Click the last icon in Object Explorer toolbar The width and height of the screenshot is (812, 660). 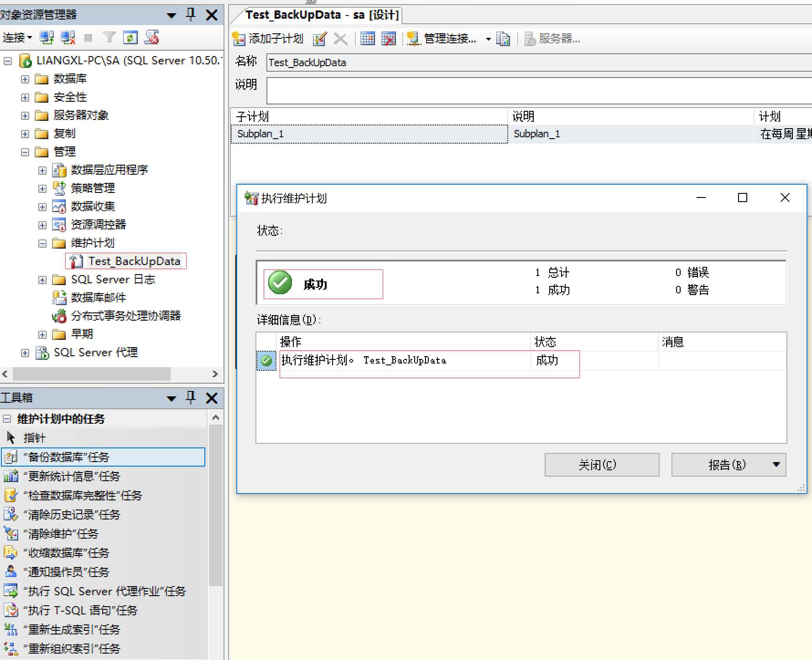click(152, 37)
